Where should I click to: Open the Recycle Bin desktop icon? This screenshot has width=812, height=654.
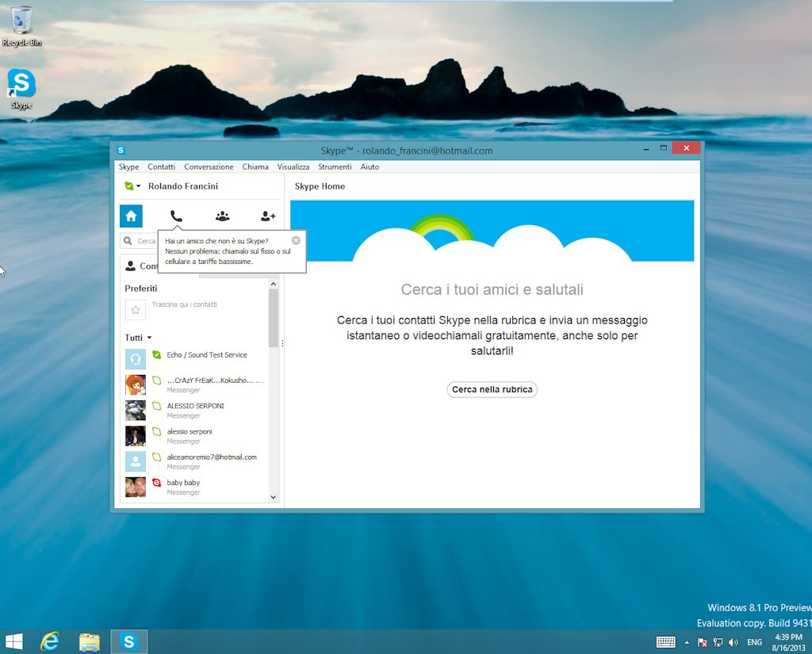point(21,26)
